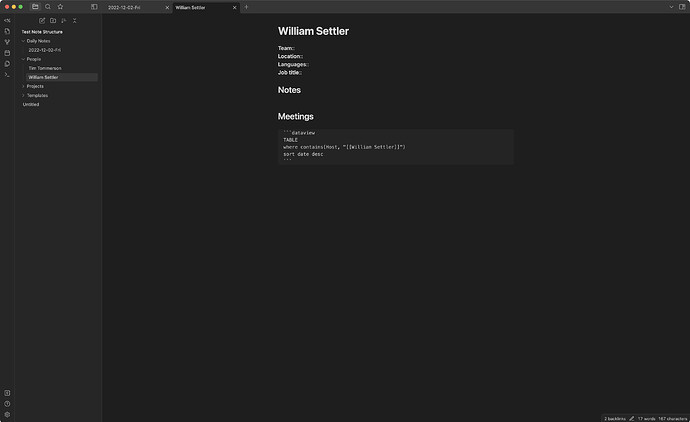Open the settings gear icon

[x=7, y=415]
